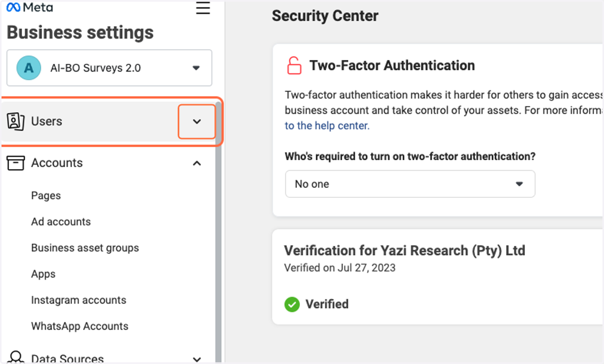Click the Accounts archive box icon
Viewport: 604px width, 364px height.
tap(16, 163)
